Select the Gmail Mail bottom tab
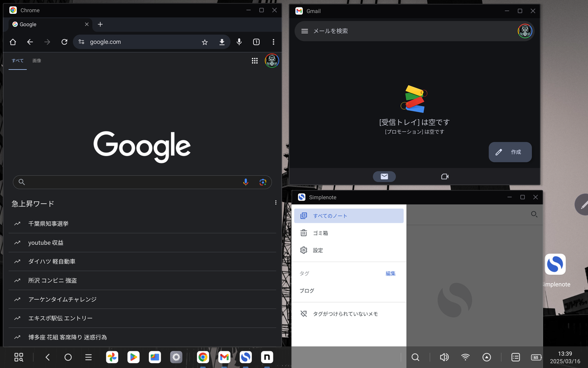 tap(384, 177)
